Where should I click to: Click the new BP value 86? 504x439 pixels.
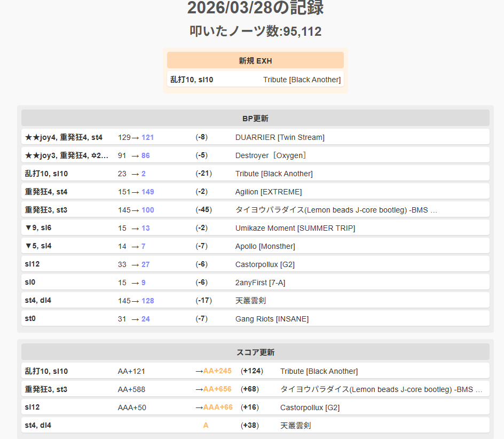click(146, 155)
